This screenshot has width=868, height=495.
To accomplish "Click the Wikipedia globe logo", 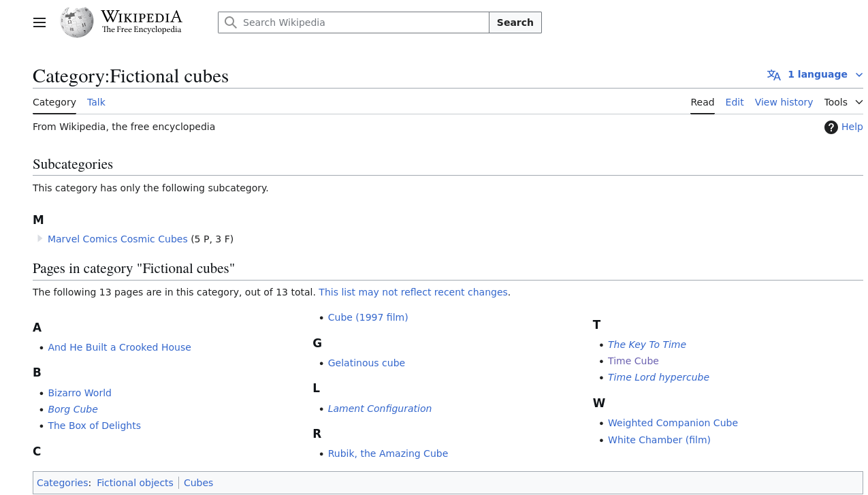I will click(77, 22).
